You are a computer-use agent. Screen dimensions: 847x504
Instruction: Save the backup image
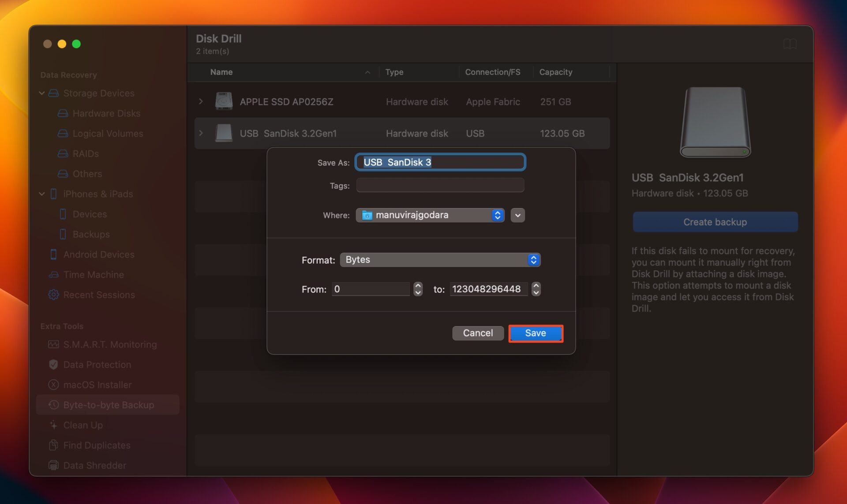pyautogui.click(x=535, y=333)
